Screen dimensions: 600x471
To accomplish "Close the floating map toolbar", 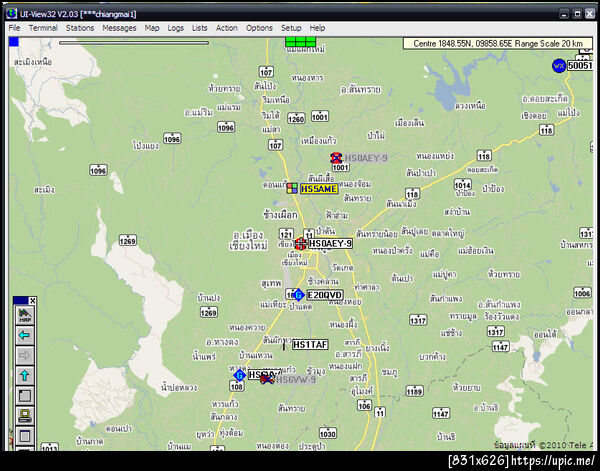I will (33, 301).
